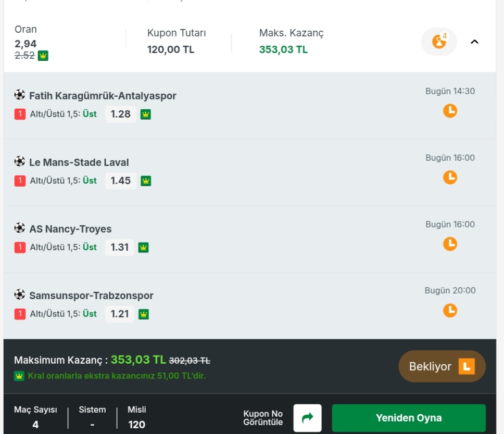
Task: Click the pending clock icon for Samsunspor-Trabzonspor
Action: coord(450,310)
